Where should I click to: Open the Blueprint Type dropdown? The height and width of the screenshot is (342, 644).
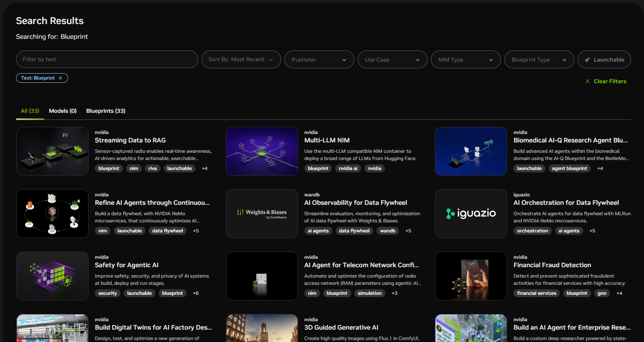539,60
